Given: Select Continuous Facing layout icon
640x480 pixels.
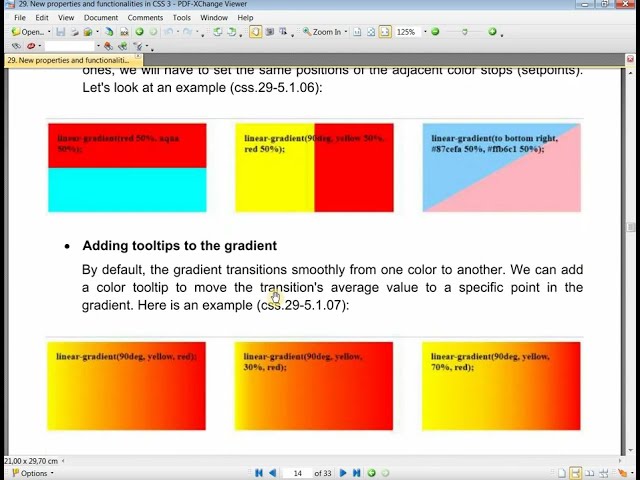Looking at the screenshot, I should (x=604, y=473).
